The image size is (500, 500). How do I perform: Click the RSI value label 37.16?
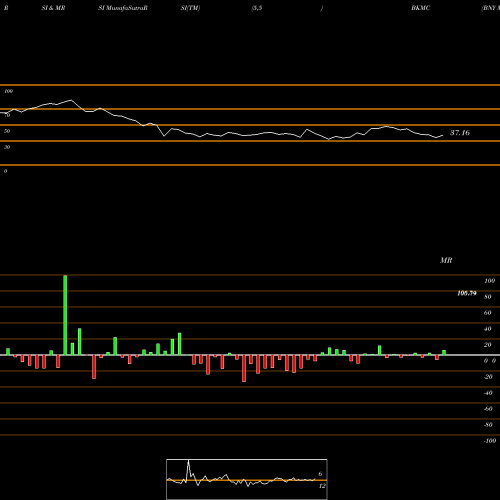coord(460,133)
